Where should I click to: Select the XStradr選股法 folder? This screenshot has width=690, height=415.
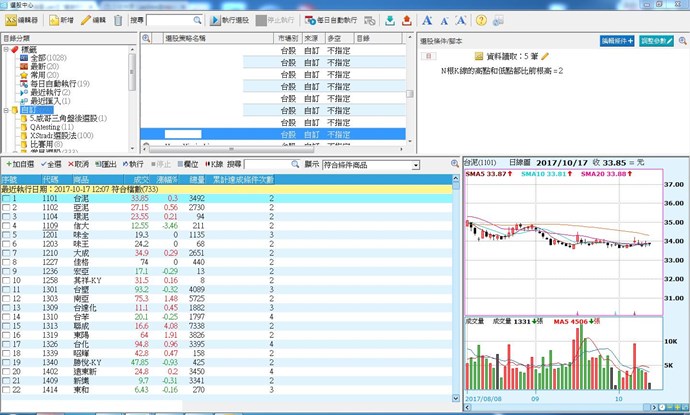point(60,136)
